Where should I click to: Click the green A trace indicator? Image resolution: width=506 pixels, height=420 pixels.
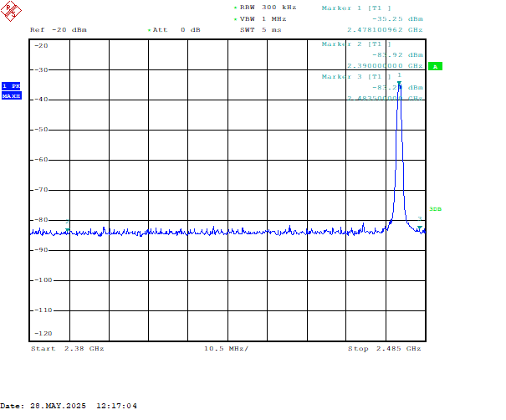tap(435, 66)
